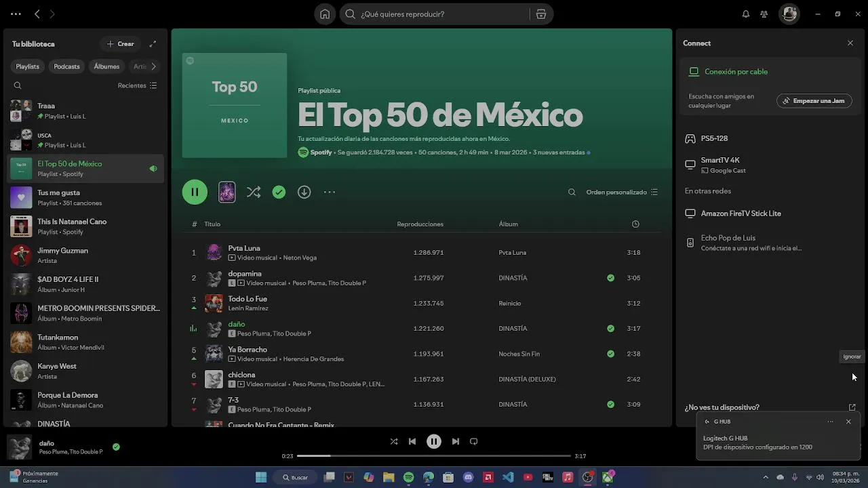Search in your library magnifier icon
The height and width of the screenshot is (488, 868).
pos(18,85)
